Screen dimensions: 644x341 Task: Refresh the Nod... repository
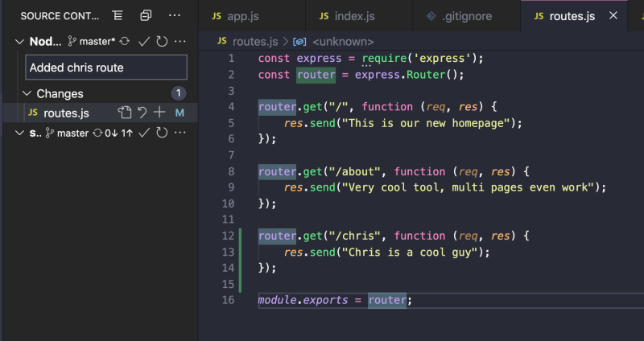point(162,42)
